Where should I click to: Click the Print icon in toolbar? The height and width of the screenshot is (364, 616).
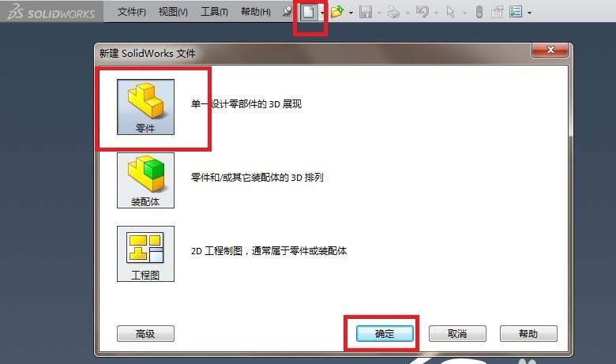coord(393,13)
